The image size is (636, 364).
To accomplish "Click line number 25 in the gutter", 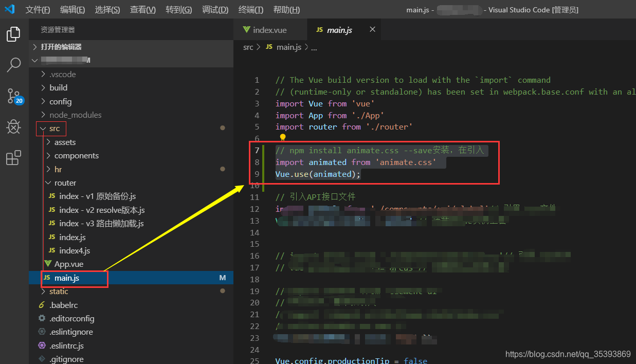I will 255,361.
